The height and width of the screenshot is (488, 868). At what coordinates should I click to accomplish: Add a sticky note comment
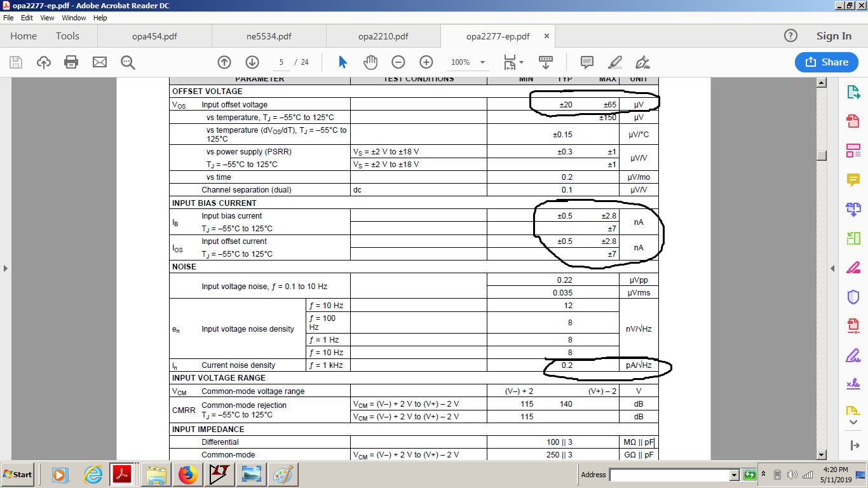[587, 62]
